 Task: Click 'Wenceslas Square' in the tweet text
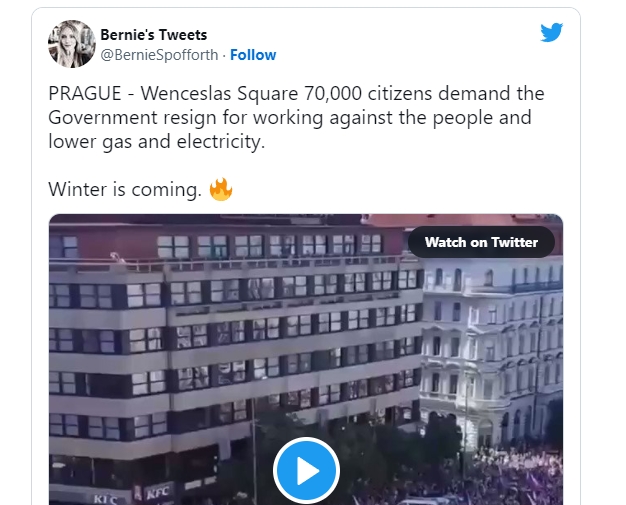pos(219,93)
